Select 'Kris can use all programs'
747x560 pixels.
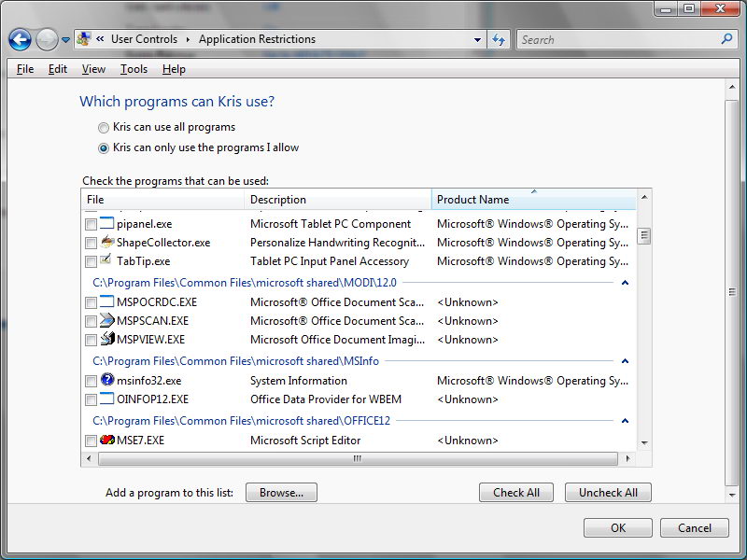(x=103, y=128)
